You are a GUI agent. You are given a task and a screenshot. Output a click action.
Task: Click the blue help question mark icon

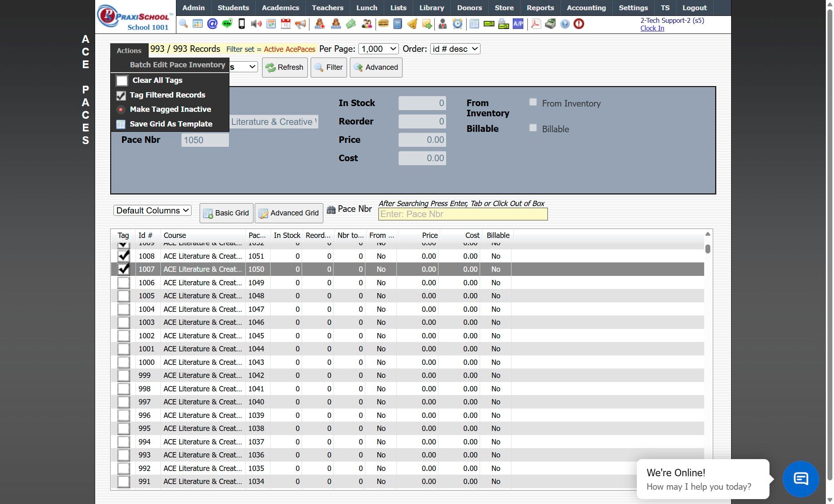tap(565, 24)
